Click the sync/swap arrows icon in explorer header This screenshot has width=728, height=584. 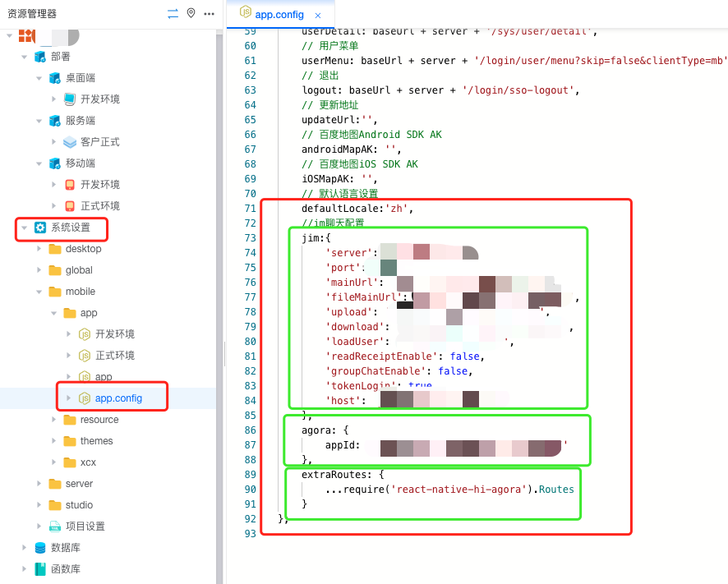tap(173, 13)
